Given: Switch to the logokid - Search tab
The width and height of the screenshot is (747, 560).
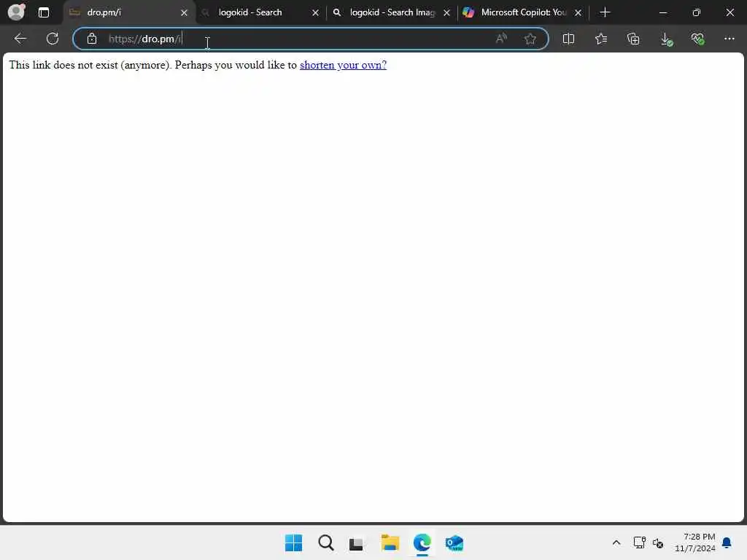Looking at the screenshot, I should coord(260,12).
